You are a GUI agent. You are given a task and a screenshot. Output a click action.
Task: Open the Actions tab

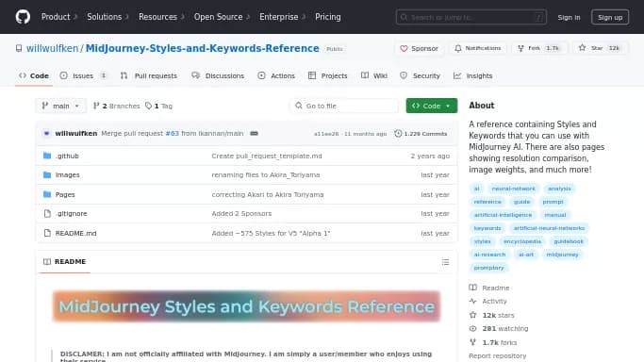pyautogui.click(x=276, y=76)
